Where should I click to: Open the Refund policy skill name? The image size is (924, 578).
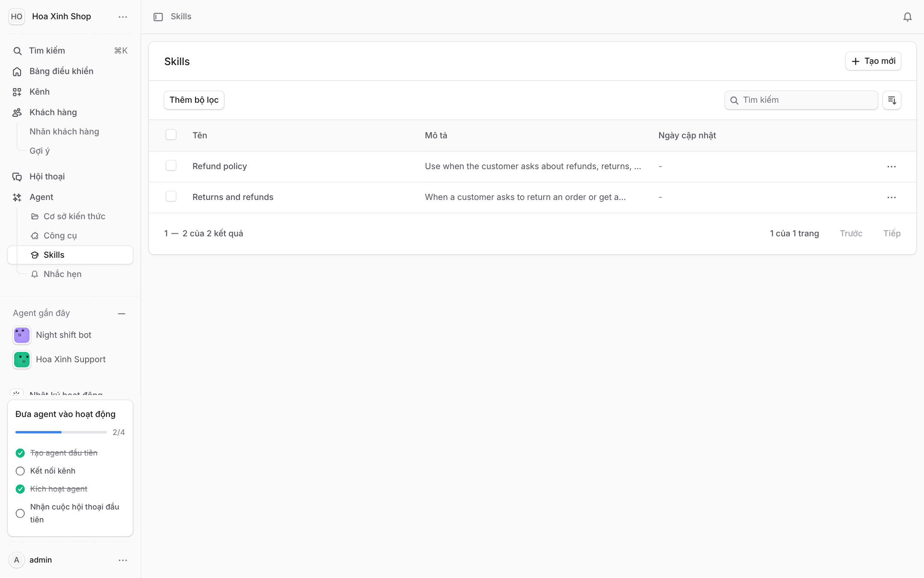(x=219, y=167)
